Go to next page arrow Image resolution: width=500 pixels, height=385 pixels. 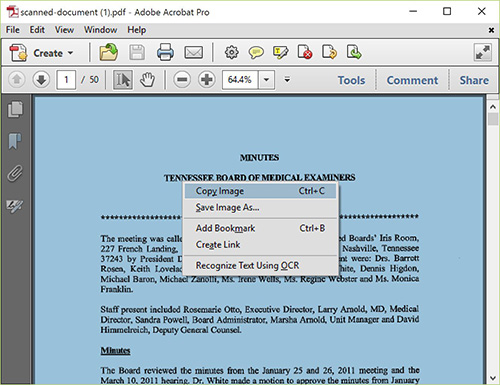pyautogui.click(x=41, y=80)
